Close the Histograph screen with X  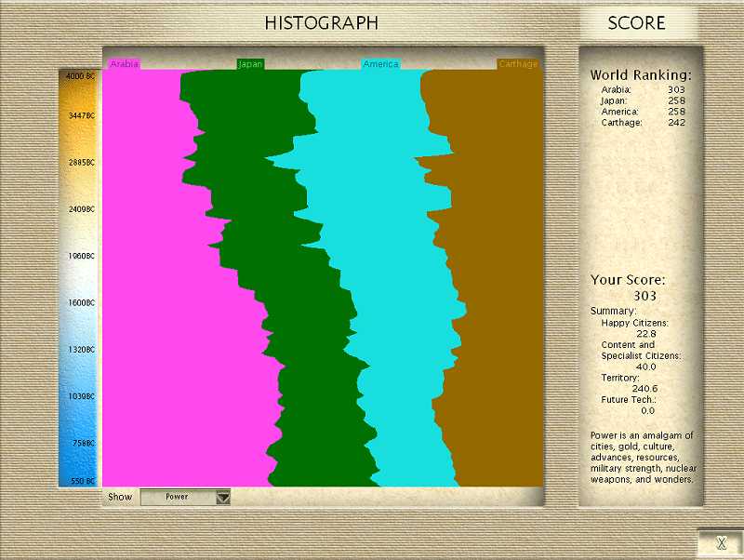point(721,543)
